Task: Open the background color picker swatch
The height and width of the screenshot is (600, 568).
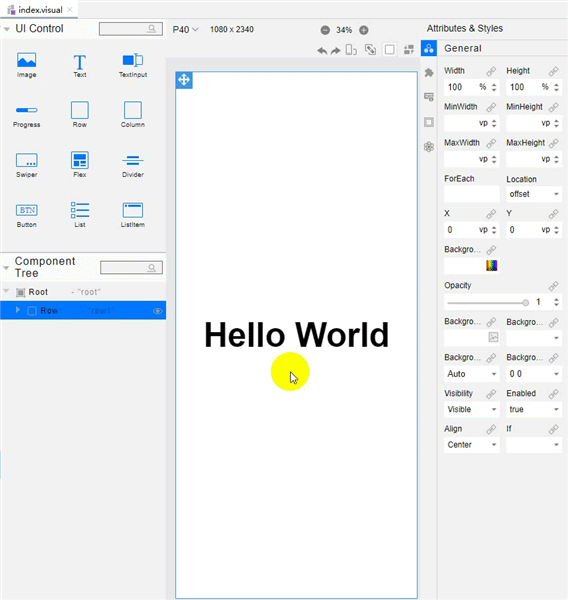Action: pyautogui.click(x=491, y=265)
